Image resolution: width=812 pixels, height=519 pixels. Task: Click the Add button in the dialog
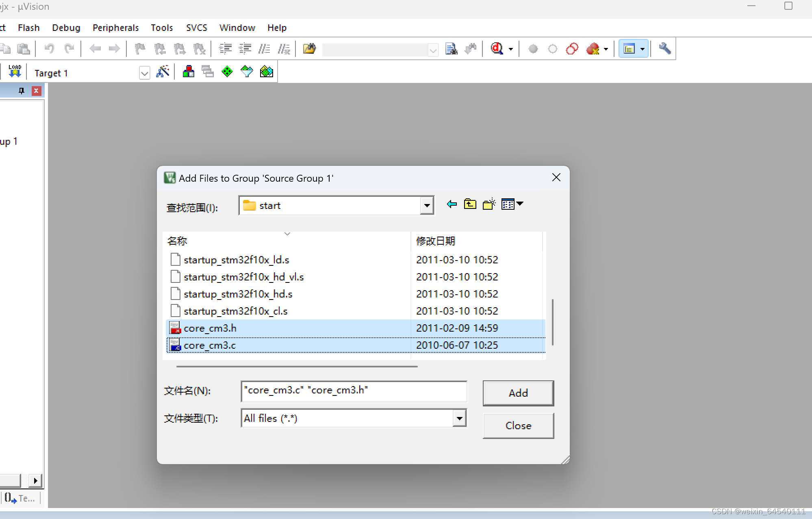click(x=518, y=393)
